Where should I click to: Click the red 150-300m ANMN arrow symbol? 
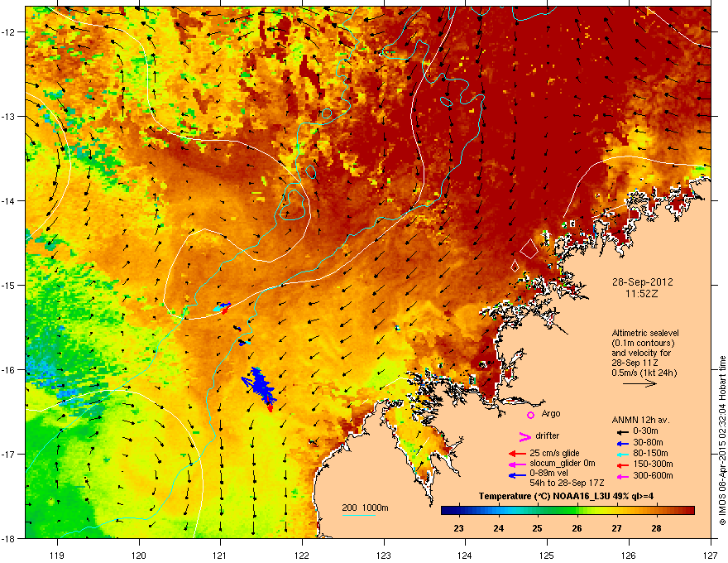point(623,464)
